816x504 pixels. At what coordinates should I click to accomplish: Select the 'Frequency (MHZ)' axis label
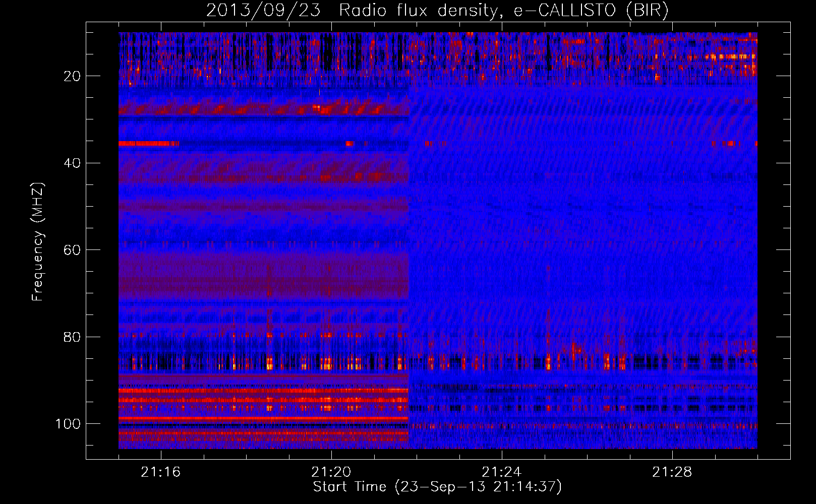(x=38, y=241)
